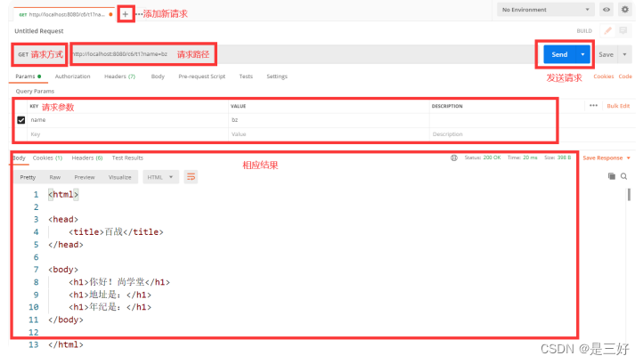Expand the Save button dropdown arrow
Screen dimensions: 643x364
click(624, 54)
